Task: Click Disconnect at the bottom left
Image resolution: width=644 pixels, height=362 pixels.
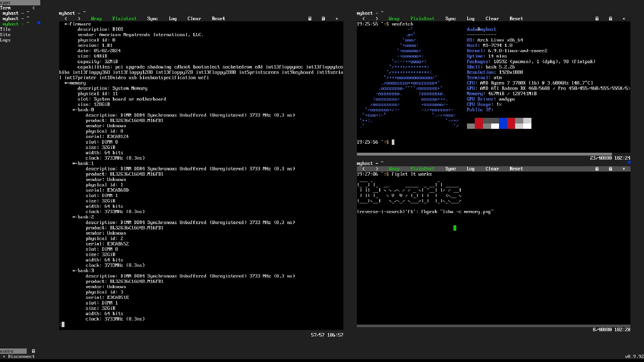Action: click(21, 356)
